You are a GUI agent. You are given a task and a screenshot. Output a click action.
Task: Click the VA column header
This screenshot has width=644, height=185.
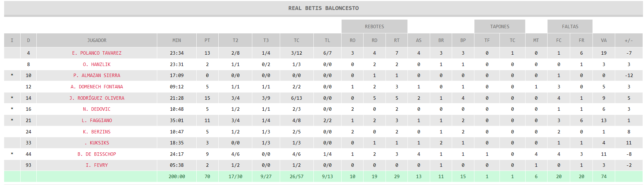tap(604, 40)
